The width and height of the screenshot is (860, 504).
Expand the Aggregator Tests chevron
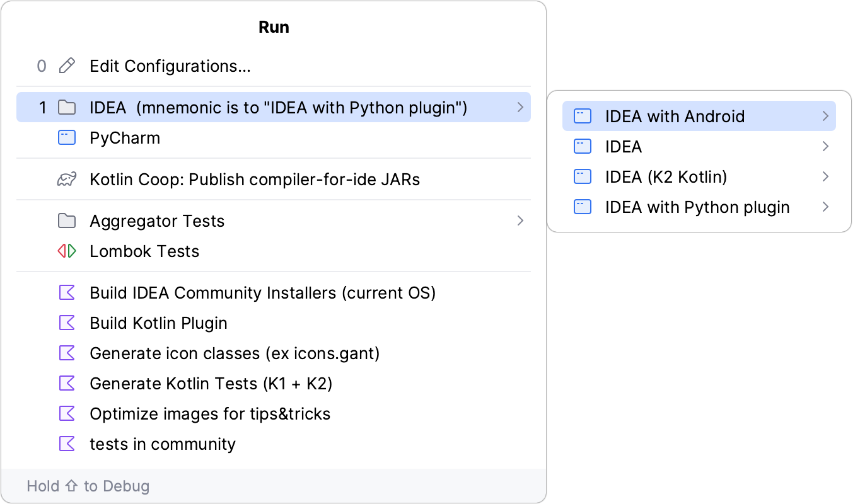pos(520,221)
